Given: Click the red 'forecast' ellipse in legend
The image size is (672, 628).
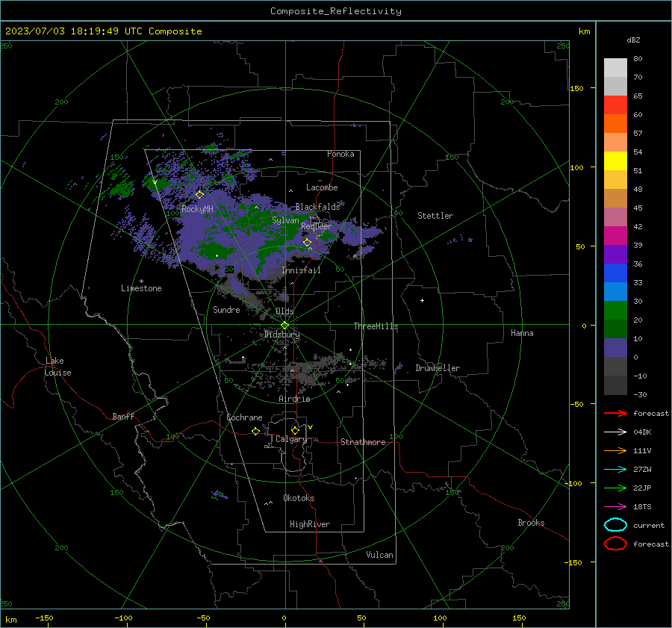Looking at the screenshot, I should 615,544.
